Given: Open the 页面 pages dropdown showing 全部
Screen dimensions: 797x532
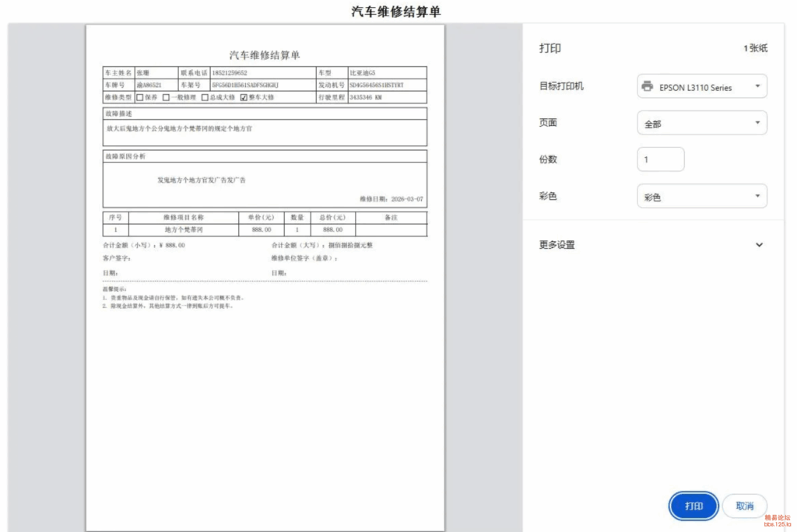Looking at the screenshot, I should pos(700,123).
